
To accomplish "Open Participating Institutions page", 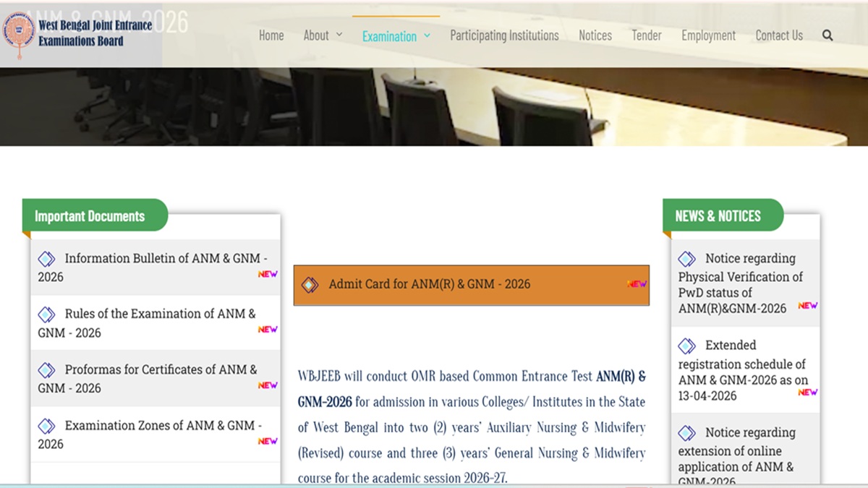I will click(x=504, y=35).
